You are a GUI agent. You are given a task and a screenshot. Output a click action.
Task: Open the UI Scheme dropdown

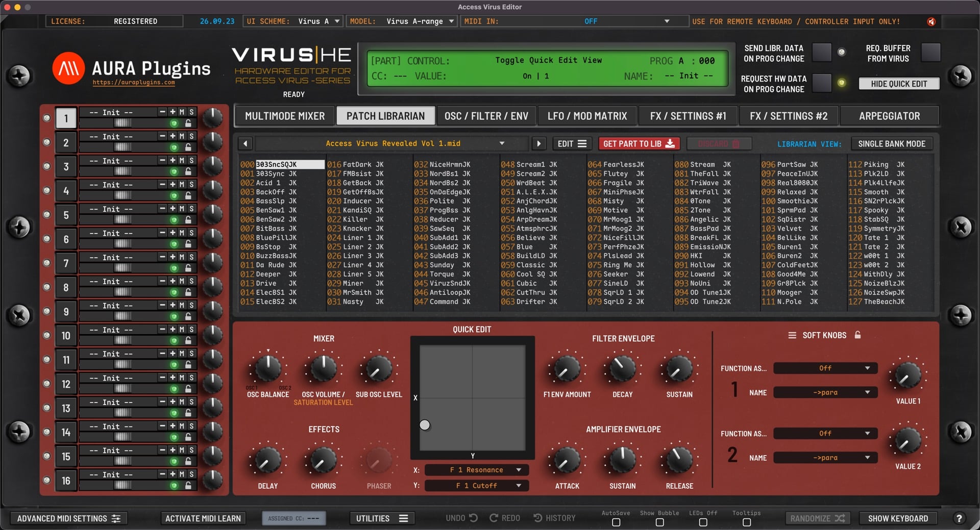tap(293, 21)
